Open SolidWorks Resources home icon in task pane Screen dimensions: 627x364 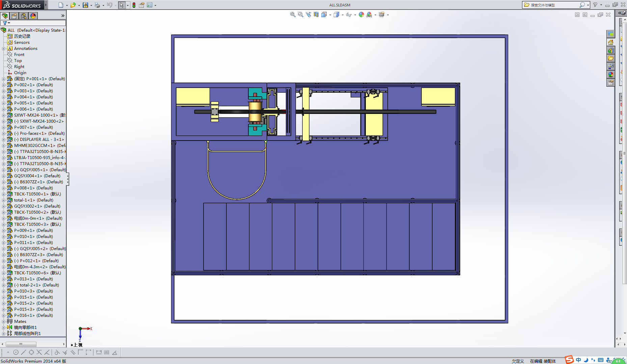[610, 42]
